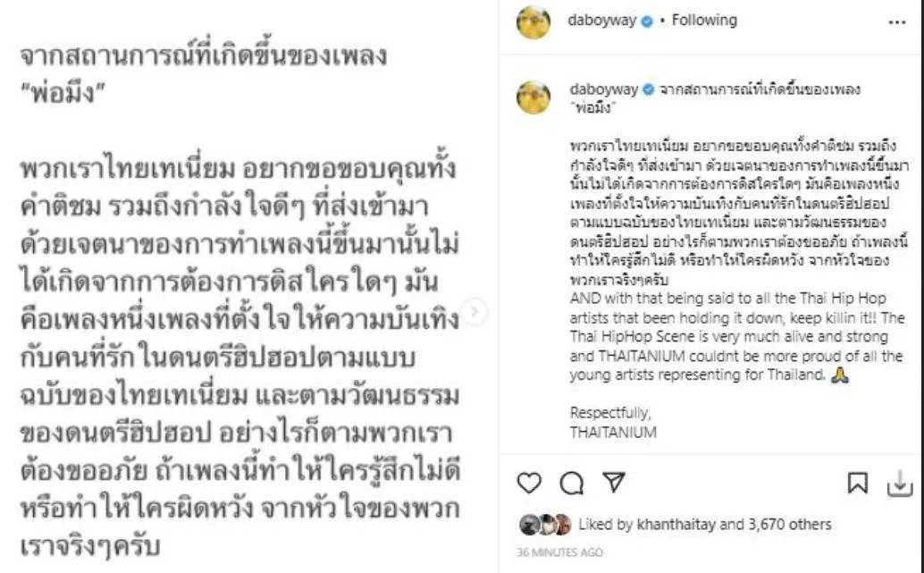
Task: Open daboyway profile picture in the header
Action: tap(533, 22)
